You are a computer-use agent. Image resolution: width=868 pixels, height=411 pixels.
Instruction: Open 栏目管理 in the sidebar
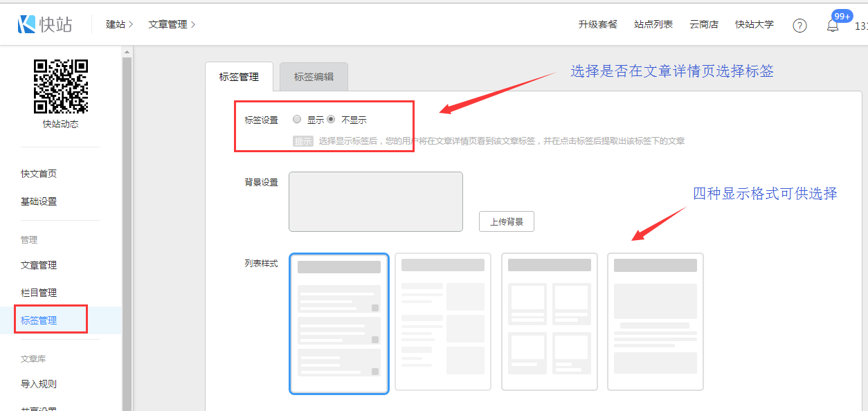pyautogui.click(x=39, y=293)
